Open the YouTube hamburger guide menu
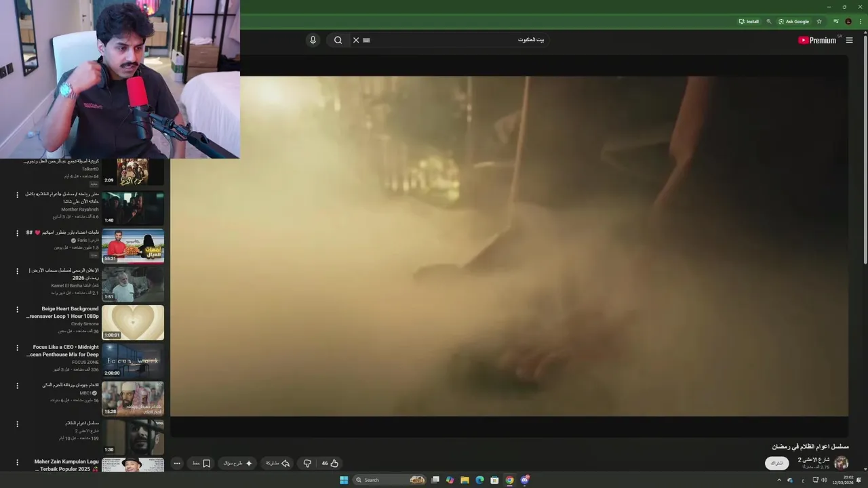 (x=849, y=40)
